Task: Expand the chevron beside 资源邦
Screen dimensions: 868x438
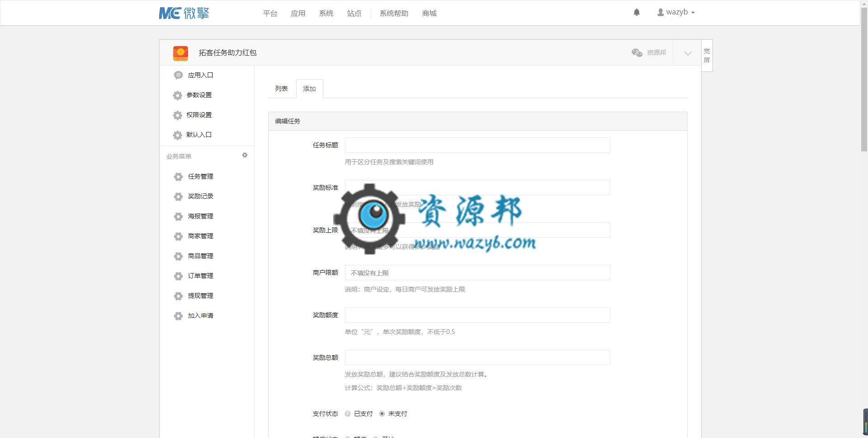Action: (688, 53)
